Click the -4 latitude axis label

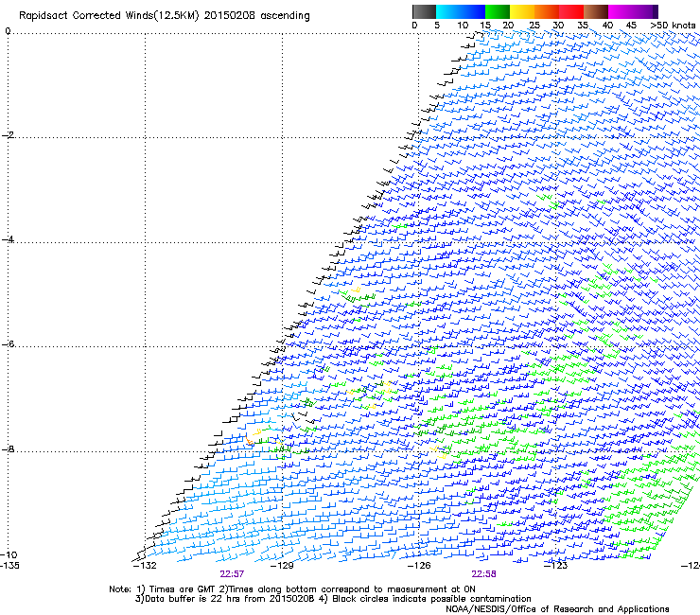tap(8, 239)
